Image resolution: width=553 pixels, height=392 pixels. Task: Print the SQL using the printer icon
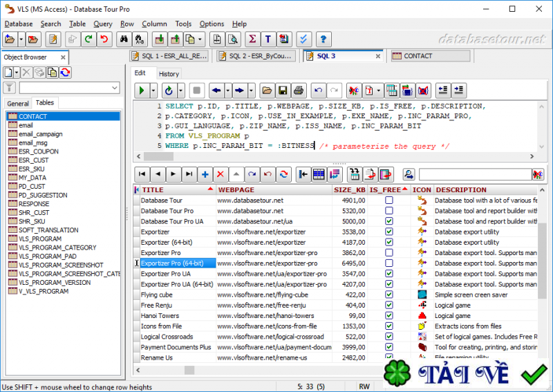(298, 91)
